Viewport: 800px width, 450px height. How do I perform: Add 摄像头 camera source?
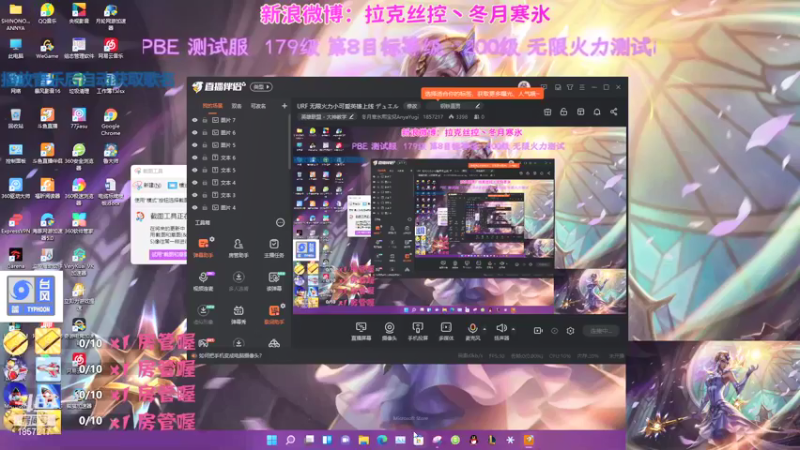tap(389, 331)
